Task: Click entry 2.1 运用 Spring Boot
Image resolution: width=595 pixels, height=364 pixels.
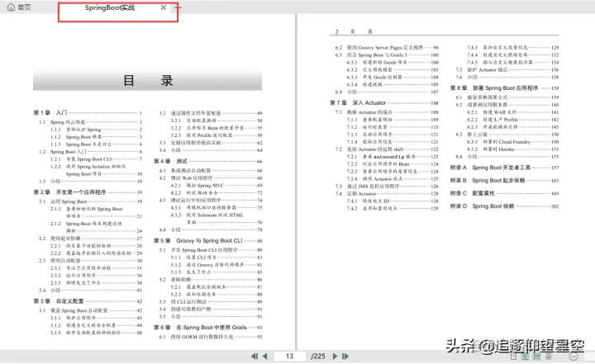Action: pos(90,201)
